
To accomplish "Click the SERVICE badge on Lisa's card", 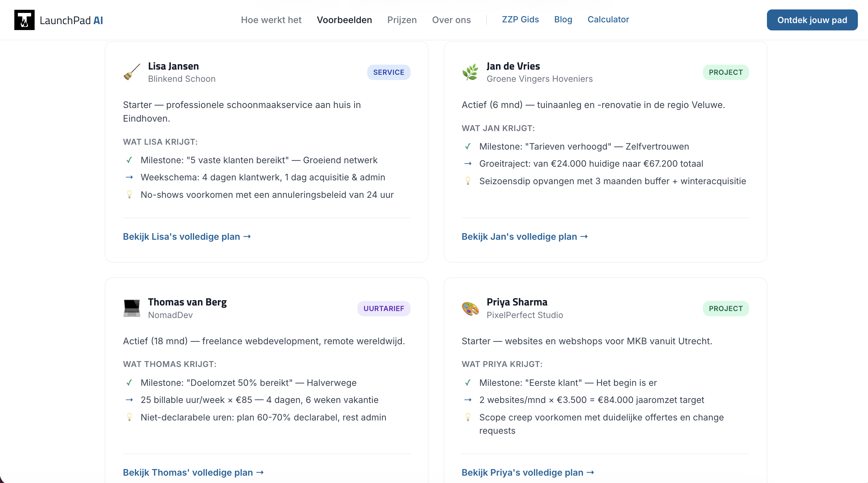I will click(389, 72).
